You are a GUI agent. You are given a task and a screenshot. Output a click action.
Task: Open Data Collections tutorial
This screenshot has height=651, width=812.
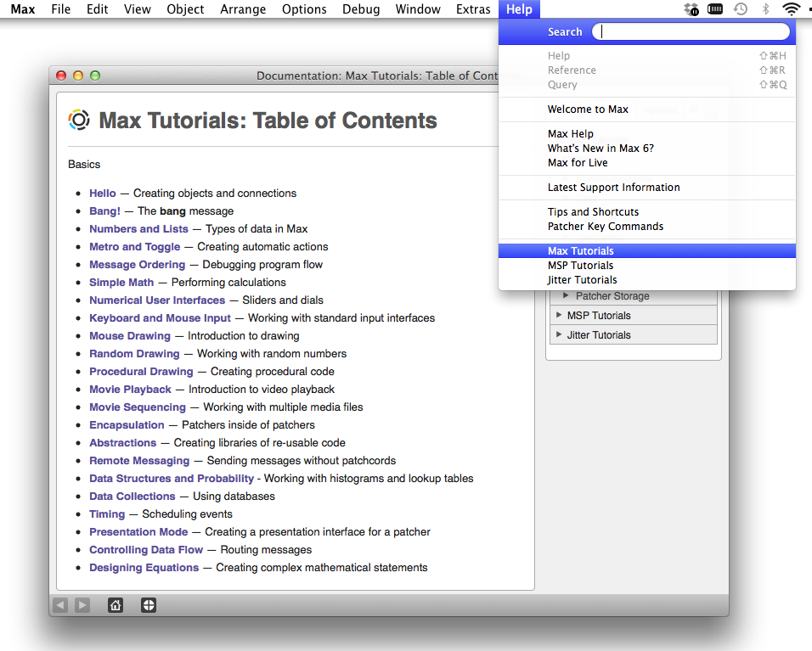[132, 497]
